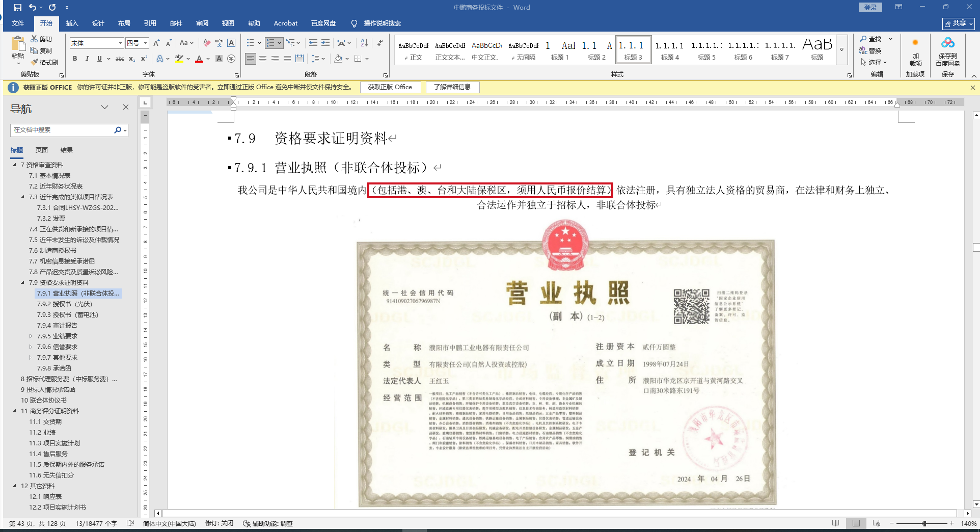Image resolution: width=980 pixels, height=532 pixels.
Task: Sort paragraphs with the A-Z icon
Action: pos(364,43)
